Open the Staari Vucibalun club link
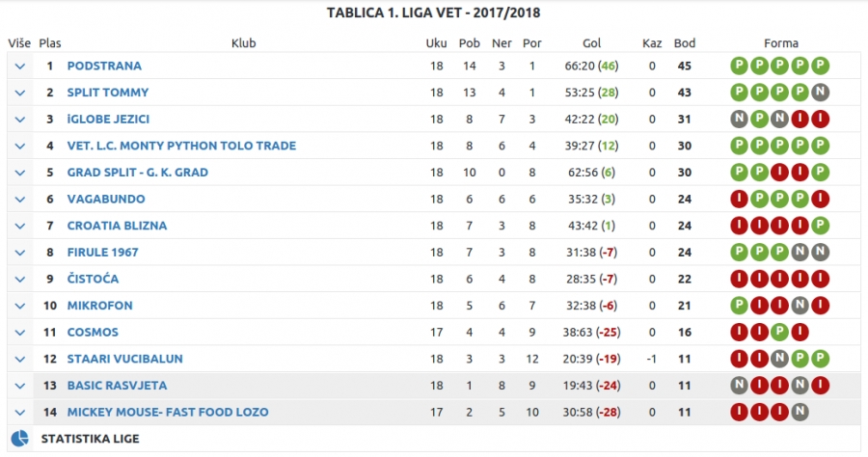This screenshot has width=868, height=457. pos(125,359)
